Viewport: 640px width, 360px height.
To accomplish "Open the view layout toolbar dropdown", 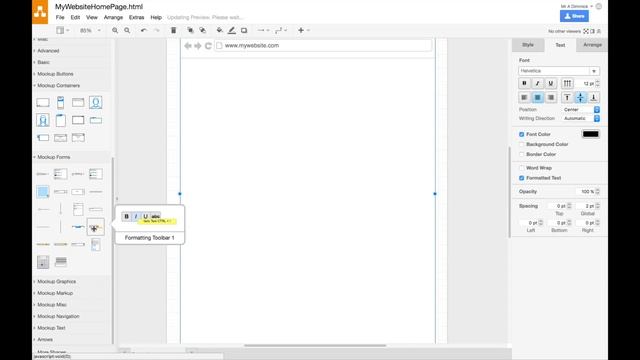I will [62, 30].
